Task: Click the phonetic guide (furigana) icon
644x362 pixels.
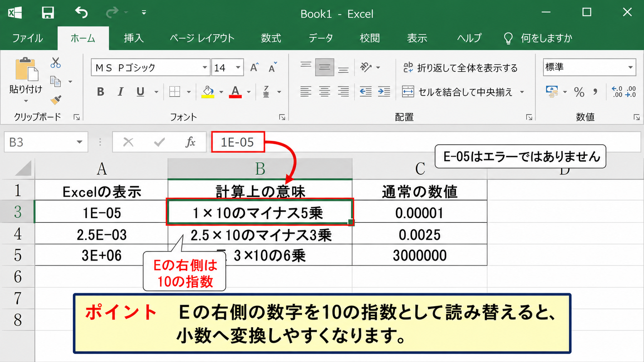Action: coord(266,92)
